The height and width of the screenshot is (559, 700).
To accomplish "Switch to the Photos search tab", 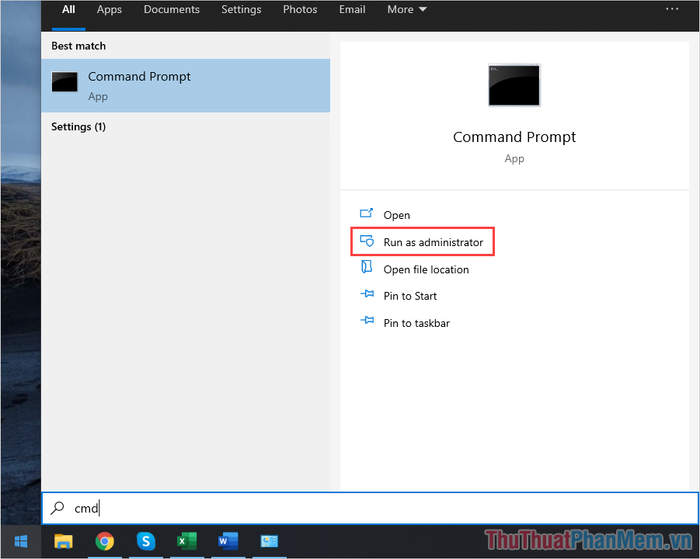I will [300, 9].
